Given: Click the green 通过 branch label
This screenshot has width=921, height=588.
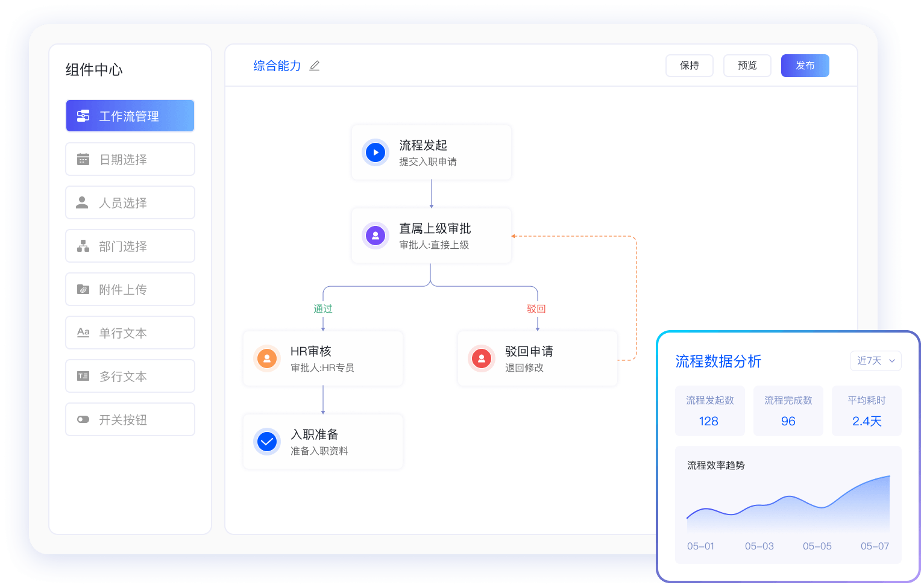Looking at the screenshot, I should coord(323,308).
